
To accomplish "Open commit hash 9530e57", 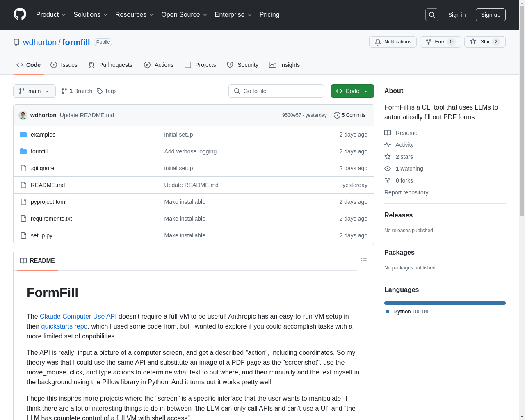I will (x=292, y=115).
